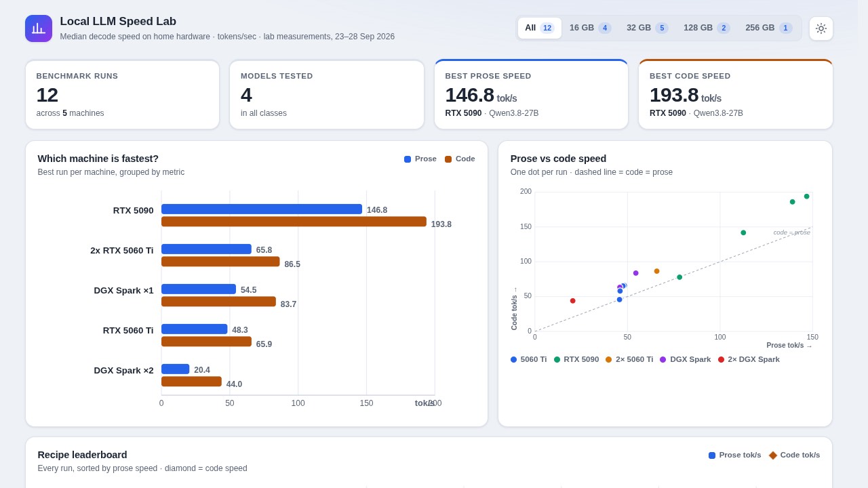Click DGX Spark ×1 code bar 83.7
The image size is (868, 488).
(218, 302)
